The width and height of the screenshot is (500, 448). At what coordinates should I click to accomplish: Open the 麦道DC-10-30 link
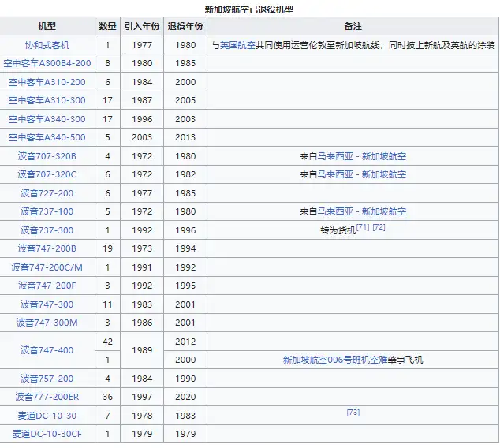[47, 416]
